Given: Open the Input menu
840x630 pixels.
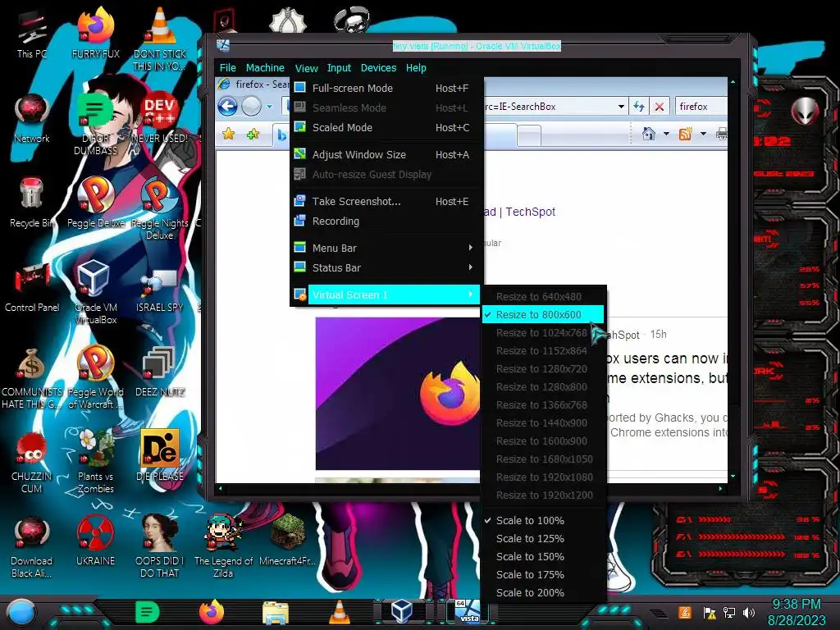Looking at the screenshot, I should tap(339, 68).
